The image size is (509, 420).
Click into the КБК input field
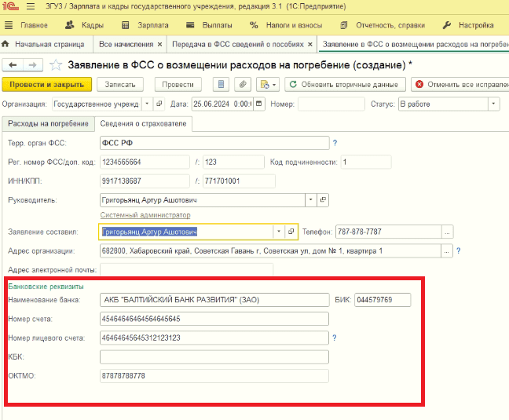(214, 356)
